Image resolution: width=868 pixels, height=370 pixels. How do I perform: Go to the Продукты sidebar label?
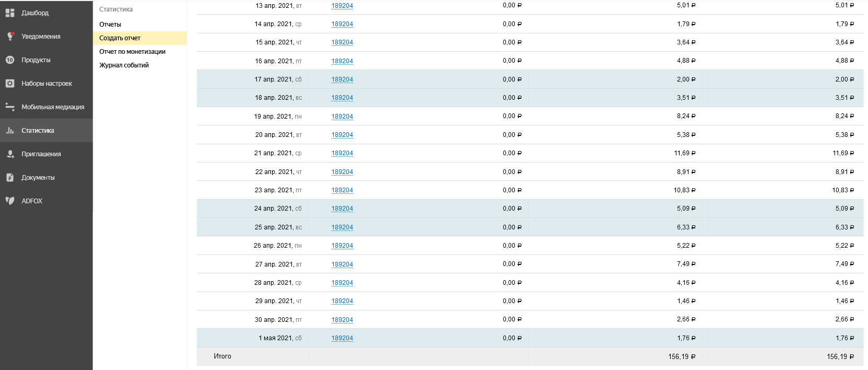36,60
